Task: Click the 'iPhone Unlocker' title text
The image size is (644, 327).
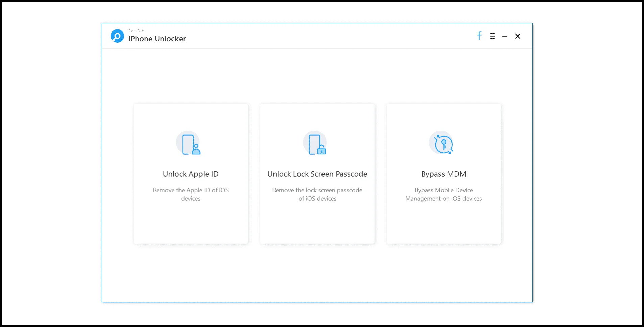Action: 157,39
